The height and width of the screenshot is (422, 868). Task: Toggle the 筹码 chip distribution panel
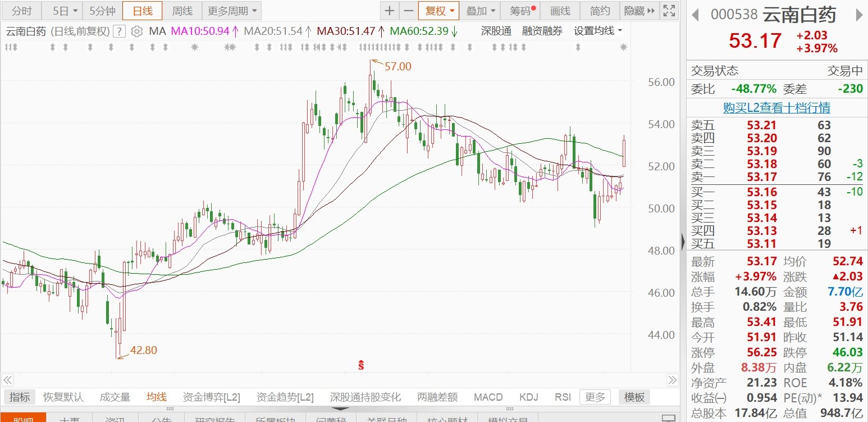click(x=520, y=11)
